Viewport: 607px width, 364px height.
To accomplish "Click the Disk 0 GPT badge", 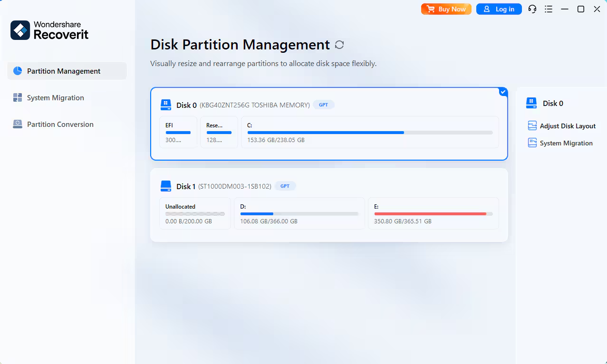I will (324, 105).
